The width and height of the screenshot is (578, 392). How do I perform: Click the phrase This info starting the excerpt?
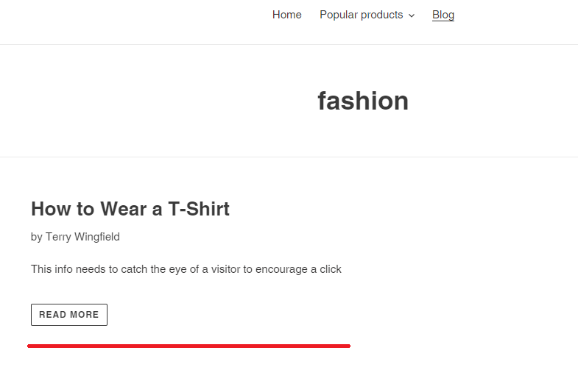click(x=52, y=269)
